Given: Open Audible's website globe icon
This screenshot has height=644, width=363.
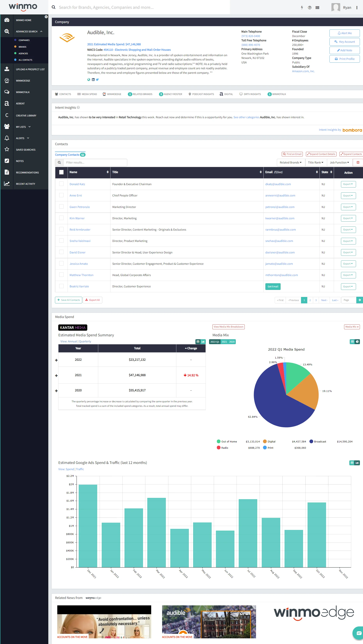Looking at the screenshot, I should pyautogui.click(x=89, y=79).
